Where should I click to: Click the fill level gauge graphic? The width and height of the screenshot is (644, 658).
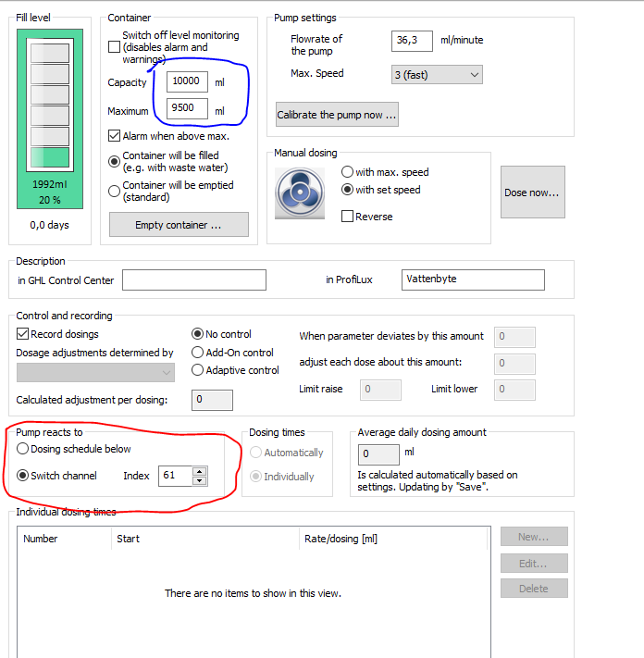coord(50,105)
